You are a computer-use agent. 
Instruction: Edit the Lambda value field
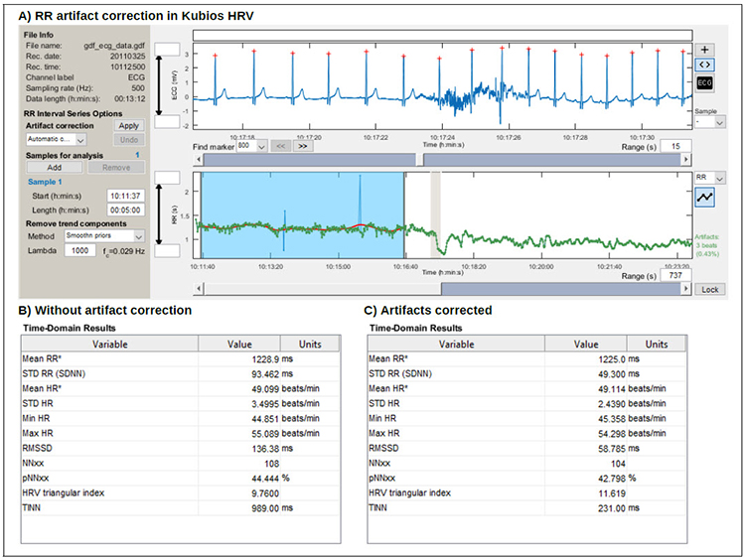[x=79, y=251]
